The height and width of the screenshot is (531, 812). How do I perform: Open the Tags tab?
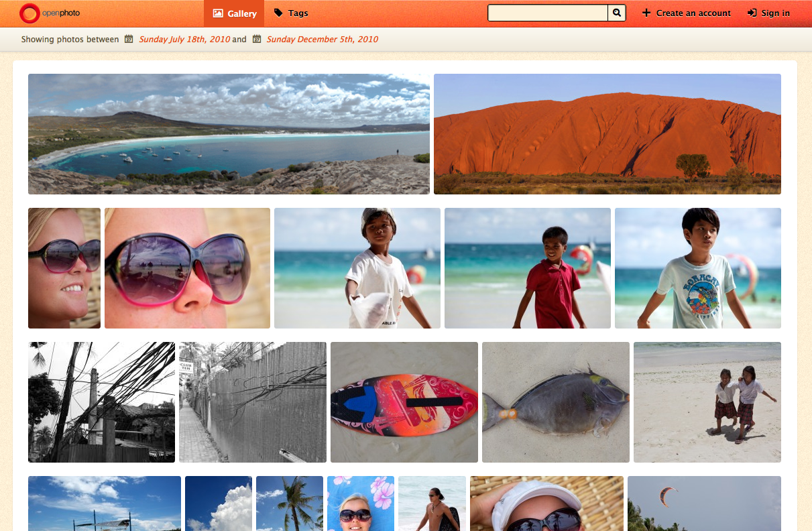click(x=291, y=13)
